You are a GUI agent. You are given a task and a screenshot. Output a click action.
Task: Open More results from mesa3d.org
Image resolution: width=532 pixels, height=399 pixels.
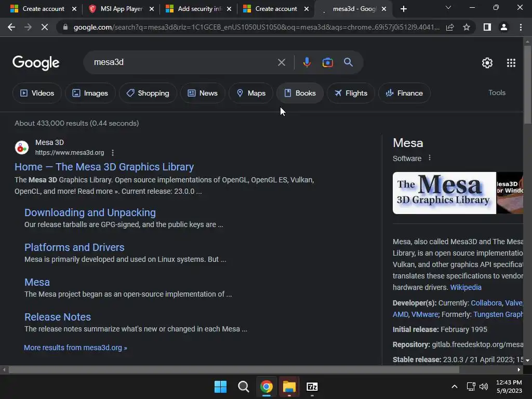75,348
